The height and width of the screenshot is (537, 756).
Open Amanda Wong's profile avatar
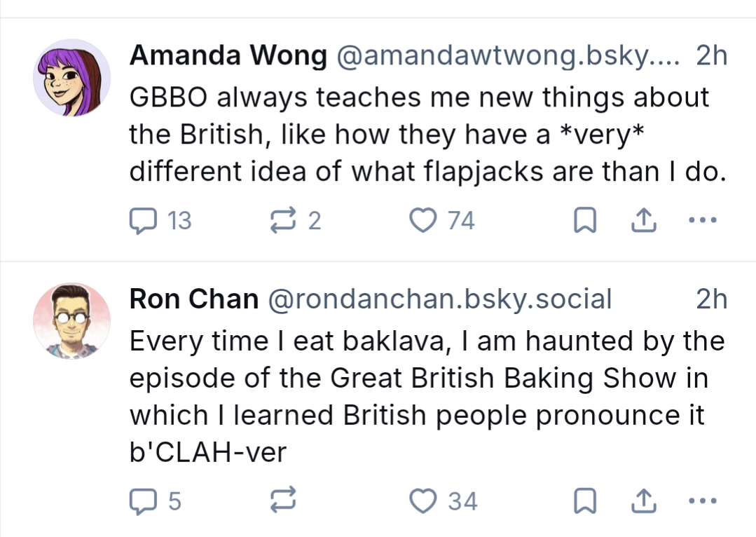point(71,77)
